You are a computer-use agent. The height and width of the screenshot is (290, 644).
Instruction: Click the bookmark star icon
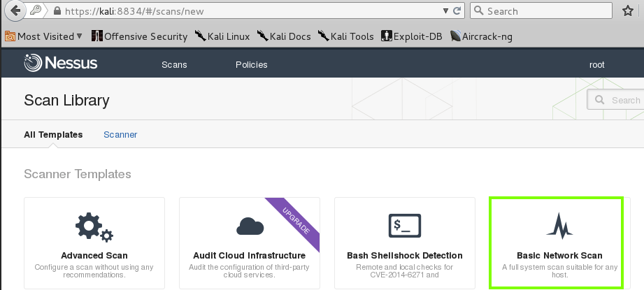[627, 11]
